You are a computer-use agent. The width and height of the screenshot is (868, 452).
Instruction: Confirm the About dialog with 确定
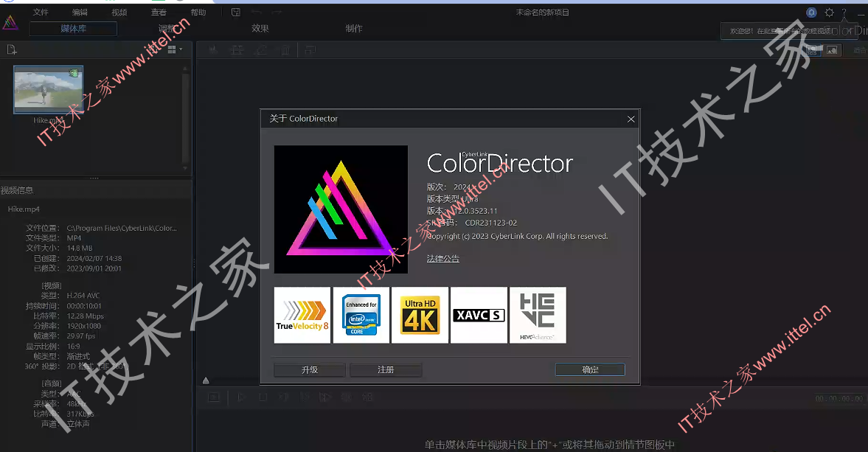590,369
